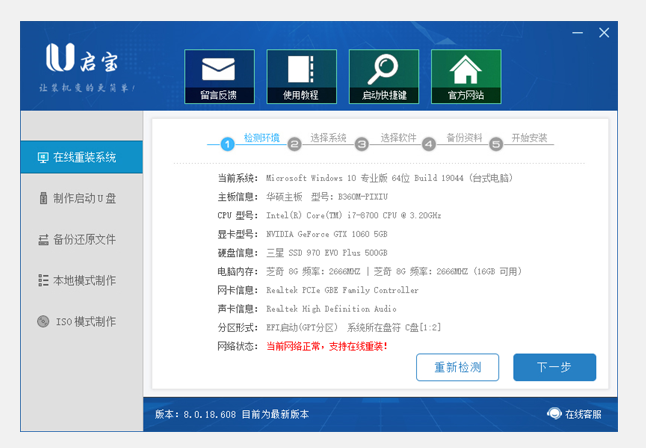Click the backup icon beside 备份还原文件
The image size is (646, 448).
point(43,239)
